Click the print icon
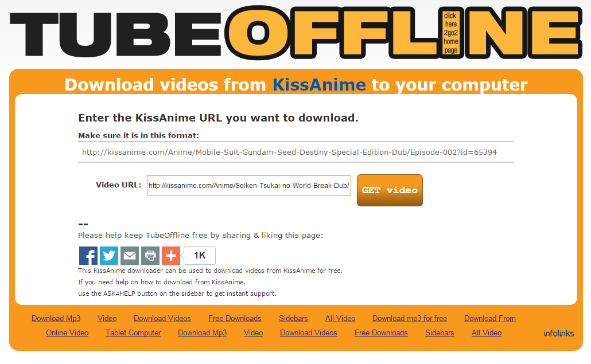591x364 pixels. click(150, 256)
